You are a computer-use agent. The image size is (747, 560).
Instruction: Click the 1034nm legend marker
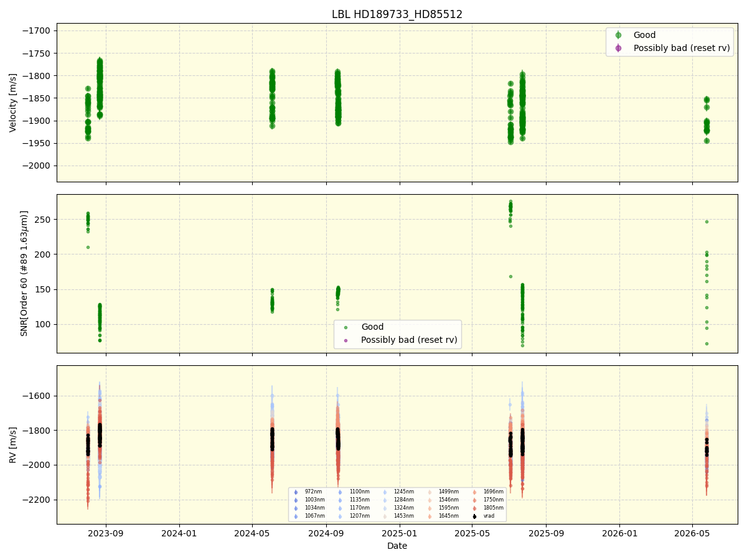(x=296, y=508)
